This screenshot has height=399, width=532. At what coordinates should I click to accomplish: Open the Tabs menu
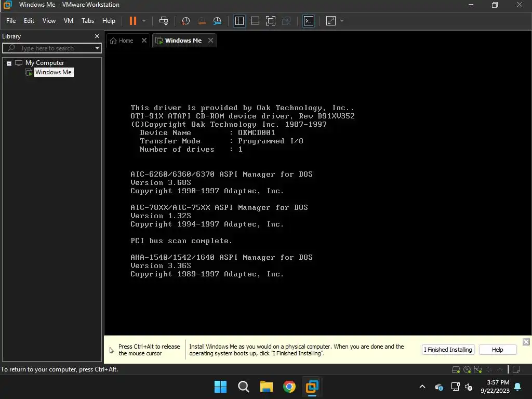(87, 21)
